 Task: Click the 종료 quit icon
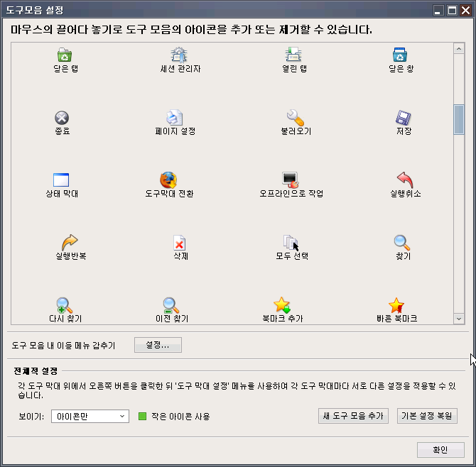coord(62,118)
